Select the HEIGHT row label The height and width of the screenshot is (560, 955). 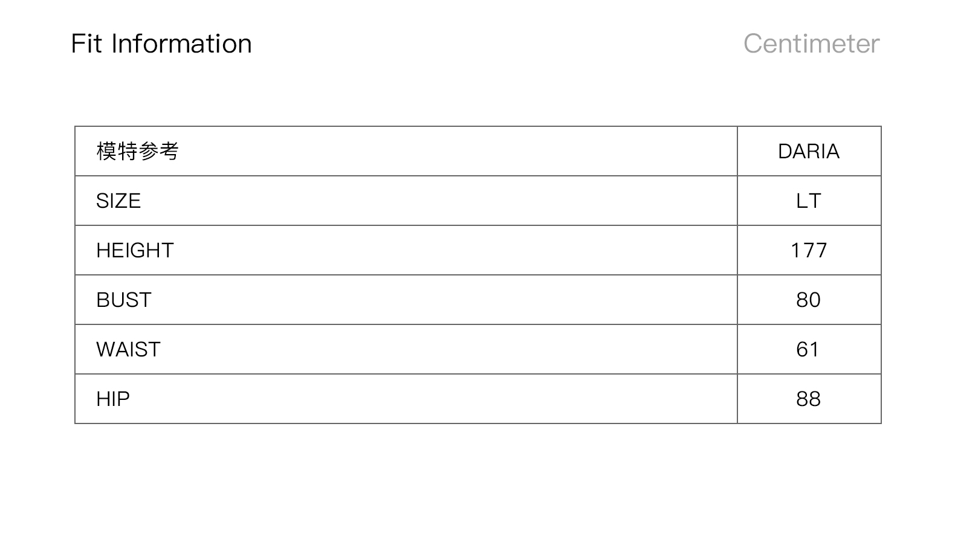(135, 250)
